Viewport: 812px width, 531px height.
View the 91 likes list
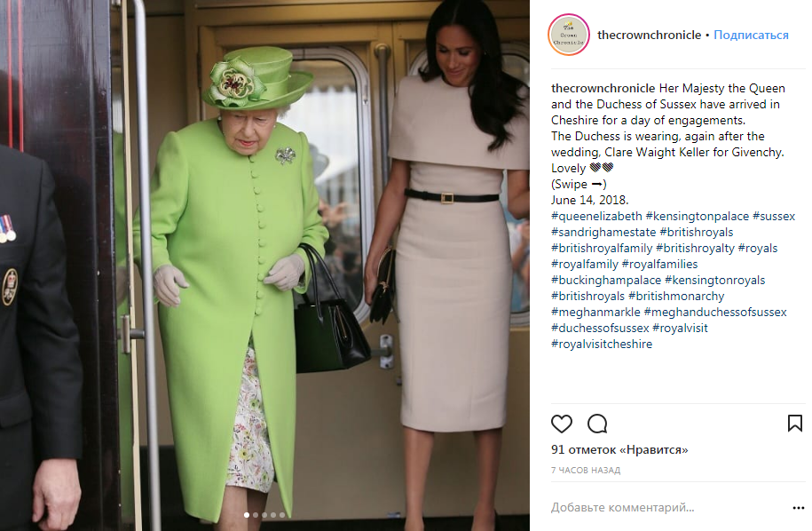pos(619,449)
